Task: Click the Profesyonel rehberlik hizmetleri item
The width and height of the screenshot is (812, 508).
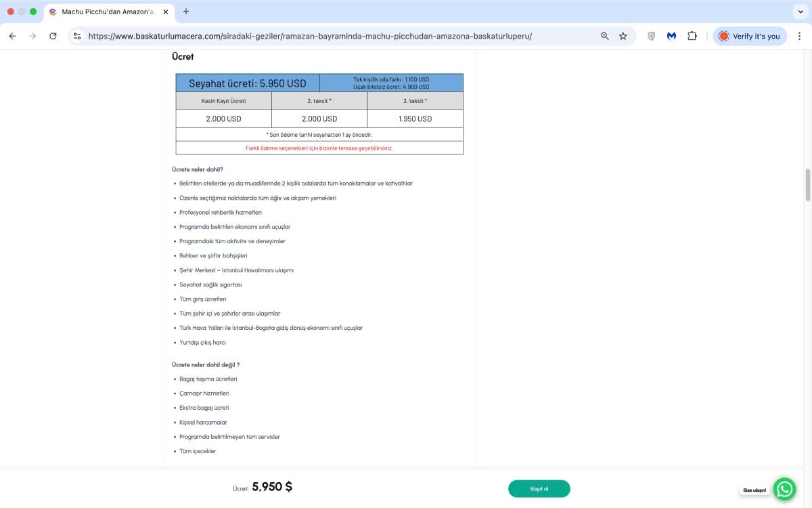Action: (x=221, y=213)
